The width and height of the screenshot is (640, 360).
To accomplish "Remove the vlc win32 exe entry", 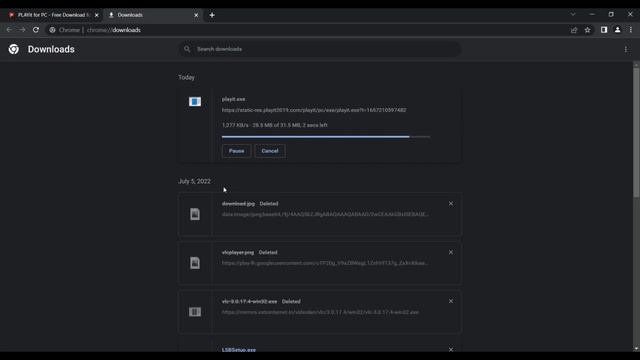I will coord(451,301).
